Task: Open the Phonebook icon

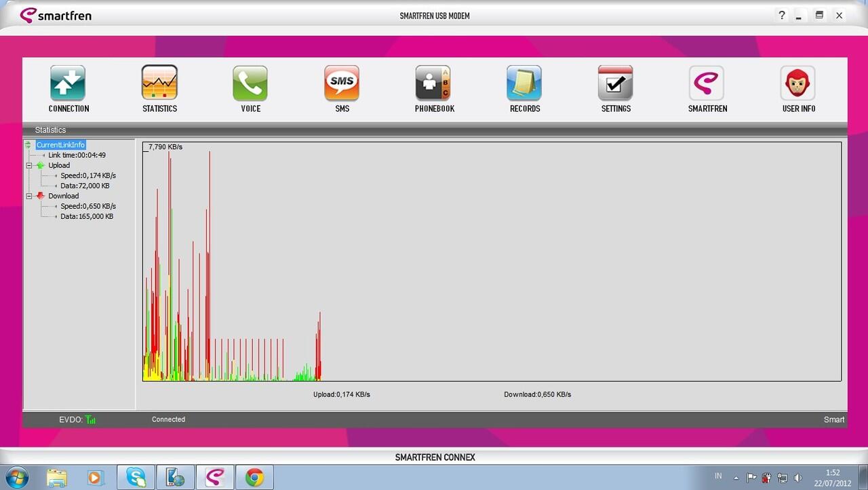Action: coord(433,83)
